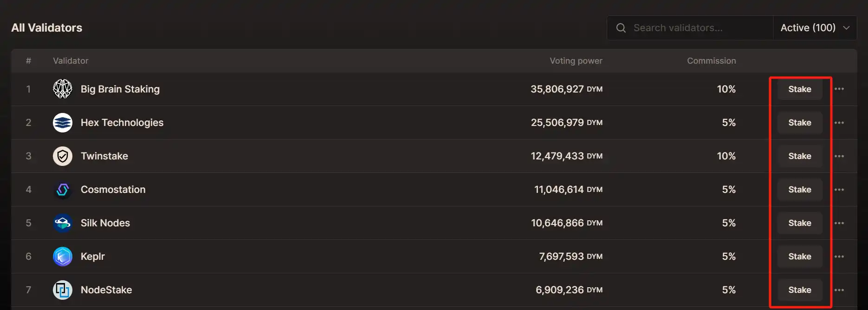Viewport: 868px width, 310px height.
Task: Click the Twinstake shield logo
Action: click(x=63, y=156)
